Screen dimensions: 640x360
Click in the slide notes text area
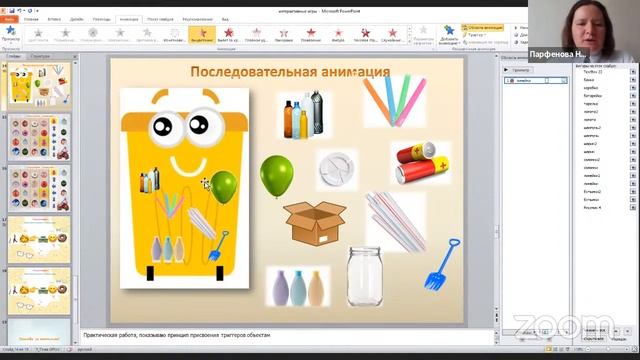[x=287, y=336]
